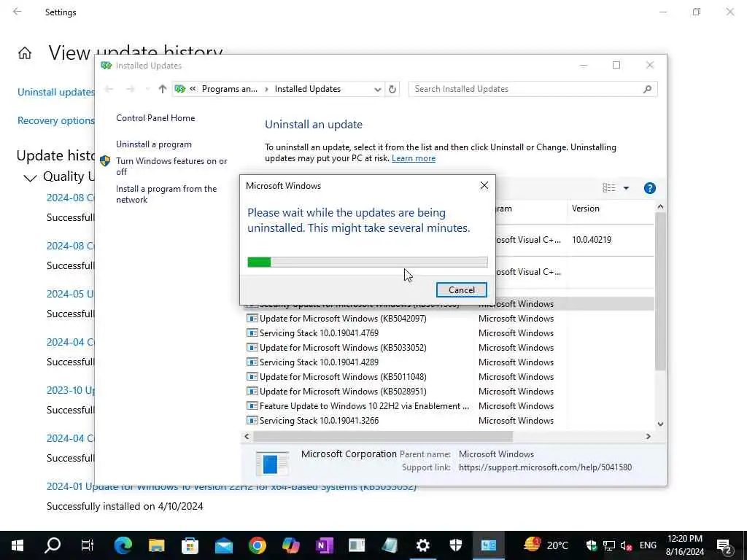
Task: Open Uninstall updates link in Settings
Action: pyautogui.click(x=55, y=93)
